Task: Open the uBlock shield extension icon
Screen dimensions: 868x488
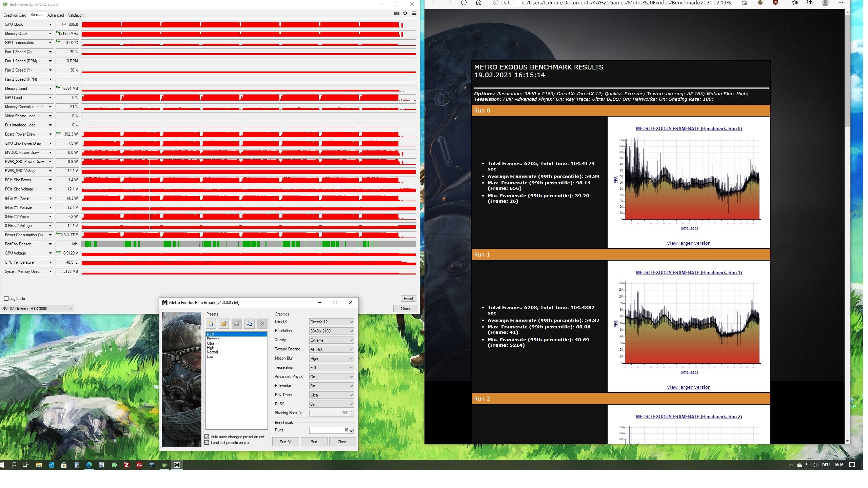Action: click(775, 3)
